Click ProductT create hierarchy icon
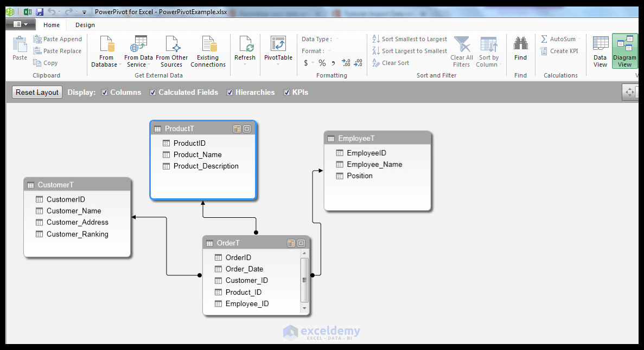The image size is (644, 350). click(237, 129)
